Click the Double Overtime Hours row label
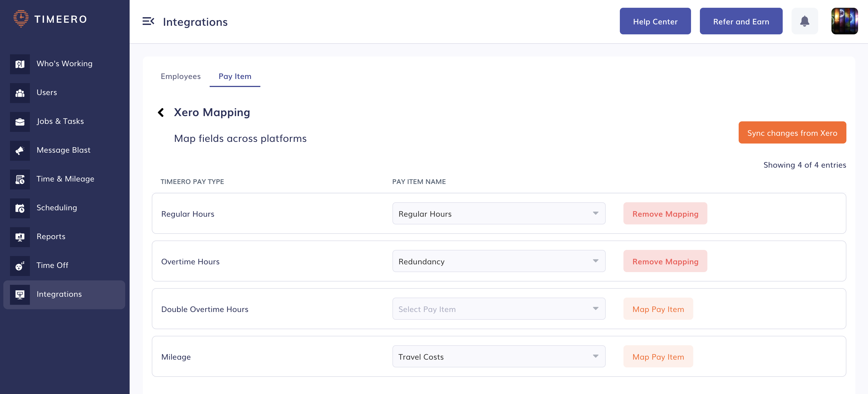This screenshot has height=394, width=868. (204, 309)
